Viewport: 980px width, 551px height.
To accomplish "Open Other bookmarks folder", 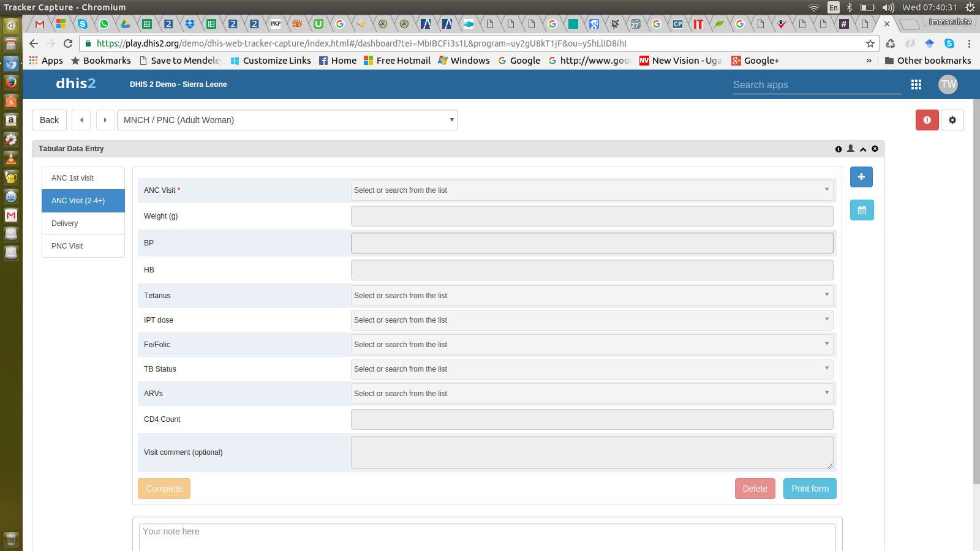I will tap(928, 61).
